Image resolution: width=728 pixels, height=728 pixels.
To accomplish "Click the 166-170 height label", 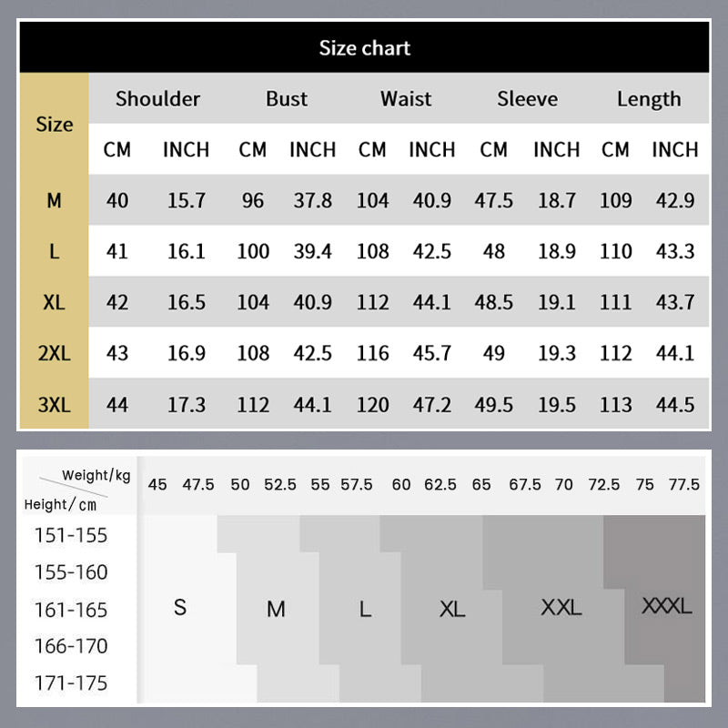I will [x=71, y=646].
